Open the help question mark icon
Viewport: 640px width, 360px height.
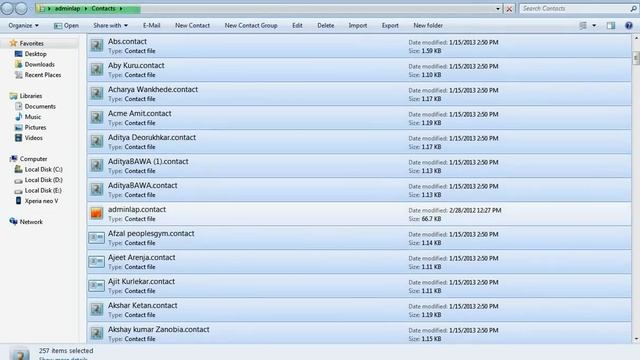(x=629, y=25)
